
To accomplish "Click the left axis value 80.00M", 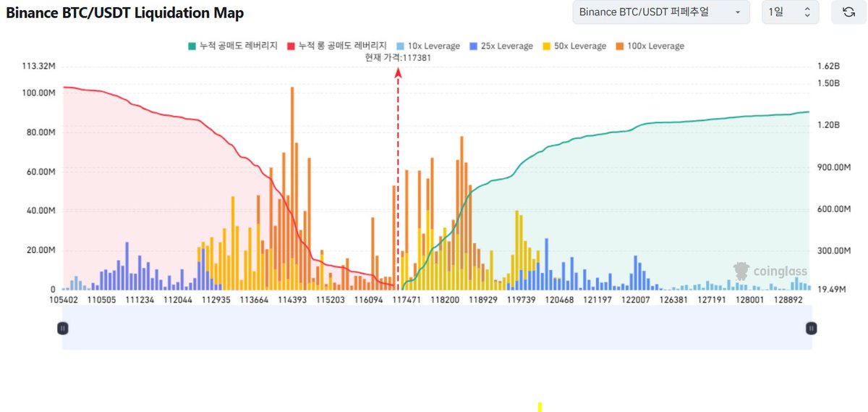I will tap(41, 133).
